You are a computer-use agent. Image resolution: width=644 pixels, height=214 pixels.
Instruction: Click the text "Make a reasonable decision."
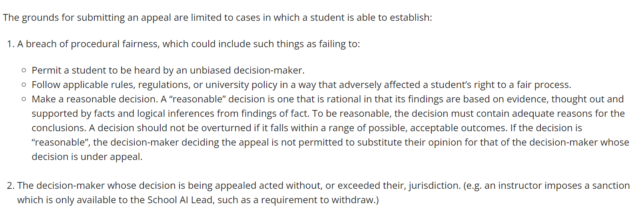click(x=95, y=99)
